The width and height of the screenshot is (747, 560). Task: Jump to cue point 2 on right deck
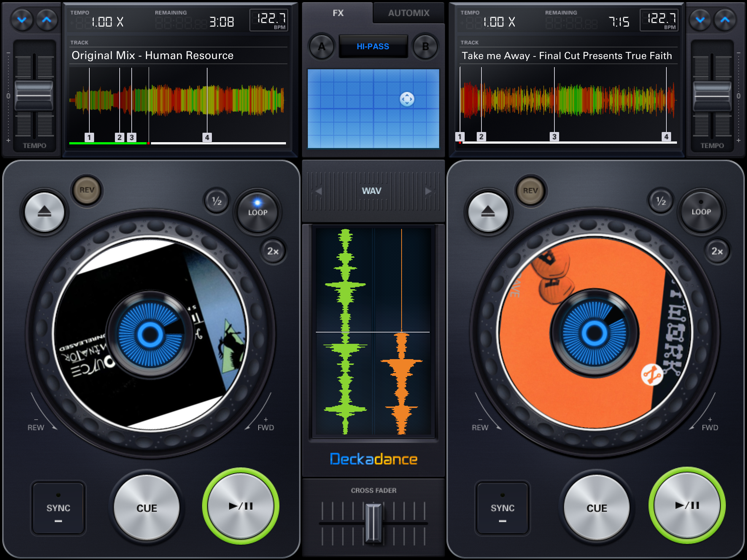[x=481, y=137]
